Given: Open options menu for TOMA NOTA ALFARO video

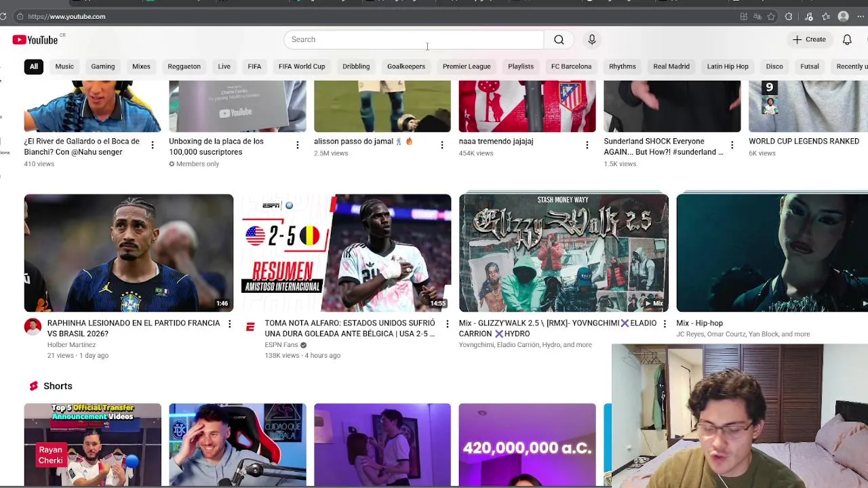Looking at the screenshot, I should [447, 324].
